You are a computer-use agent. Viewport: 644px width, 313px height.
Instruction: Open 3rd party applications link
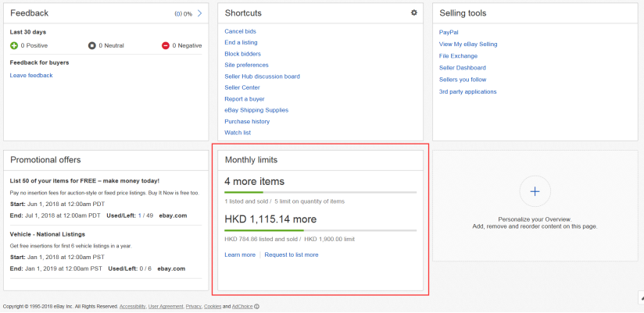point(467,91)
